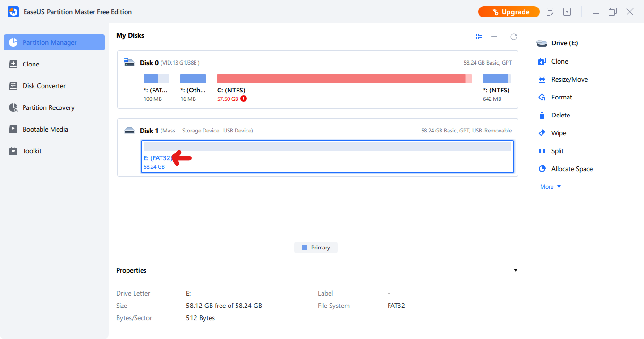
Task: Close the EaseUS Partition Master window
Action: click(x=630, y=12)
